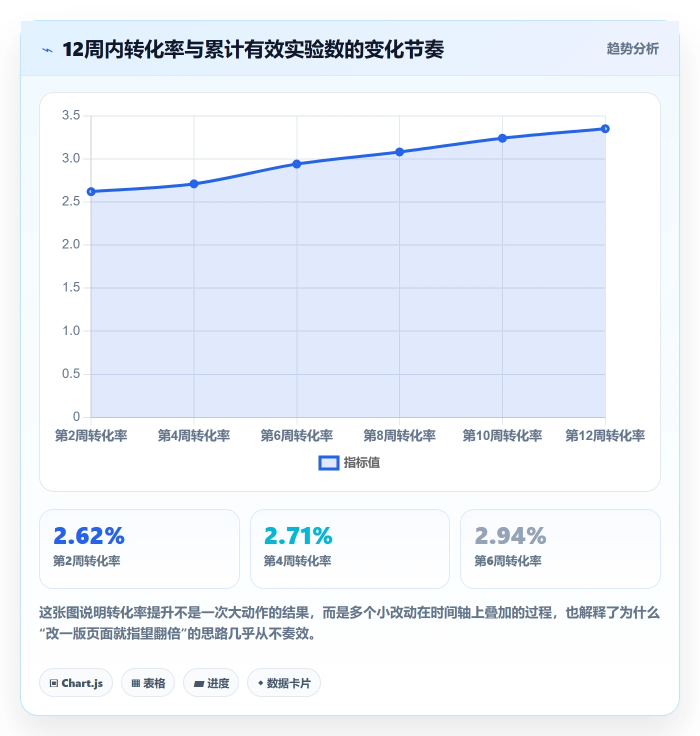The image size is (700, 736).
Task: Select the 第4周转化率 data point on the line
Action: (194, 184)
